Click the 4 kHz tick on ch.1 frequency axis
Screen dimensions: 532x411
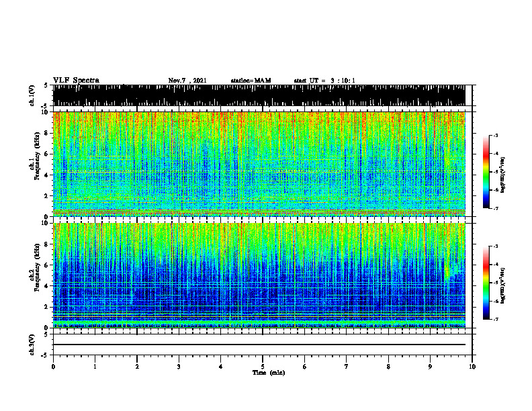click(47, 175)
